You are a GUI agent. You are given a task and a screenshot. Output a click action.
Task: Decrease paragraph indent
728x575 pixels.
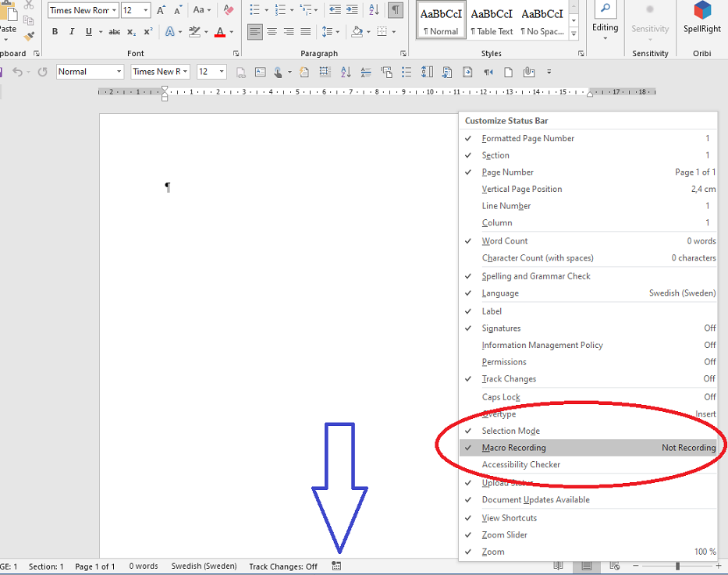[x=335, y=9]
